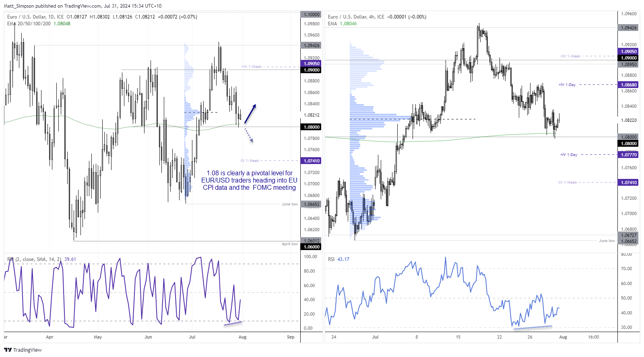Click the 'June low' text on 4h chart
The width and height of the screenshot is (644, 357).
click(x=607, y=241)
